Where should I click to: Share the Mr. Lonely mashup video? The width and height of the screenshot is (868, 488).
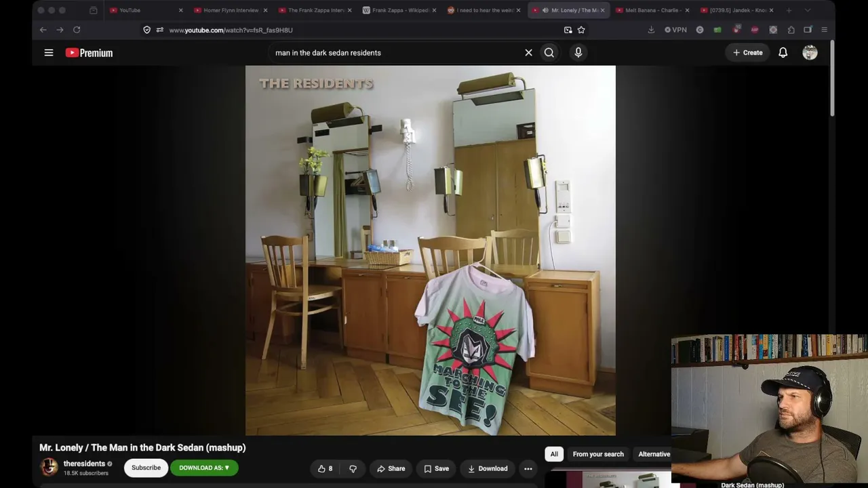click(391, 468)
